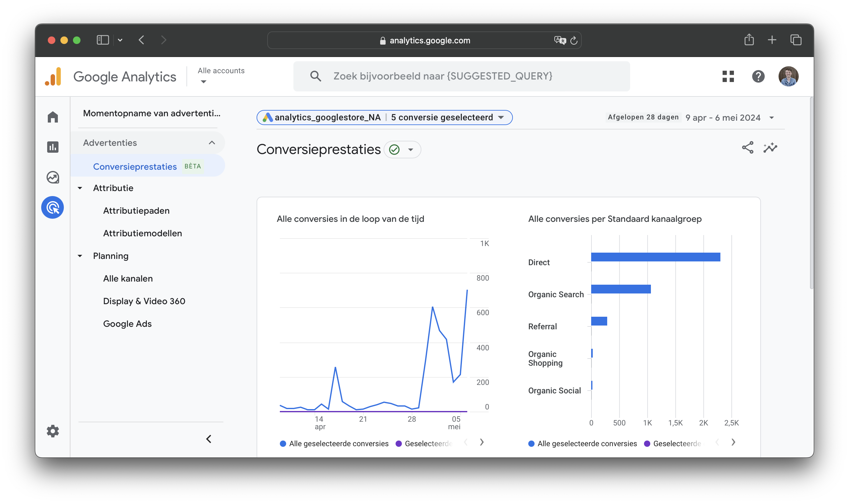Select the Advertising icon in left rail
Screen dimensions: 849x504
tap(53, 207)
